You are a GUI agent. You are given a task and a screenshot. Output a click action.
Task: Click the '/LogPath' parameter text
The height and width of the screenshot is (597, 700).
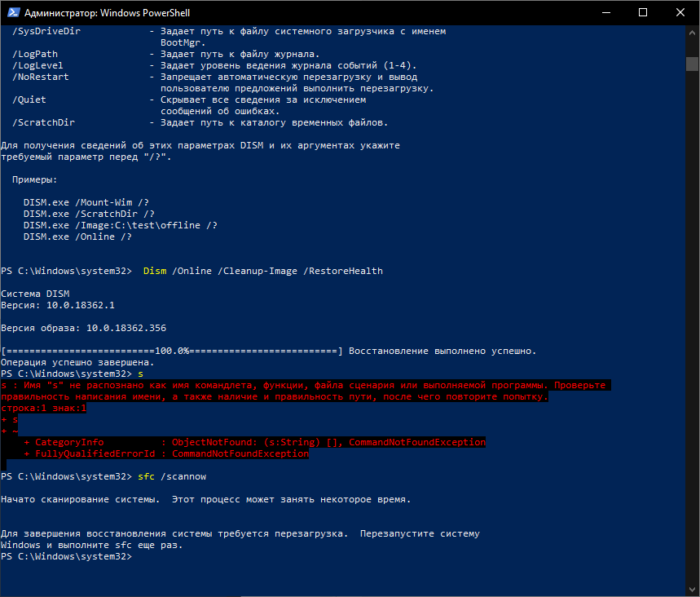(x=35, y=54)
